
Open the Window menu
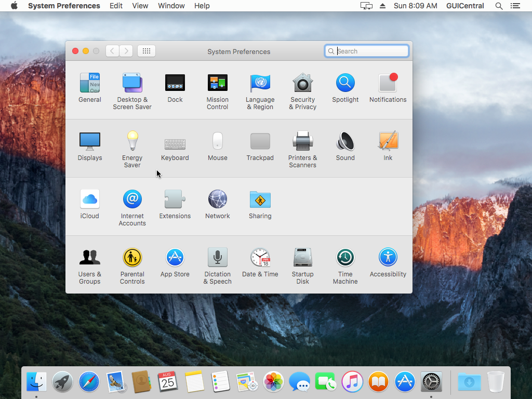click(171, 6)
